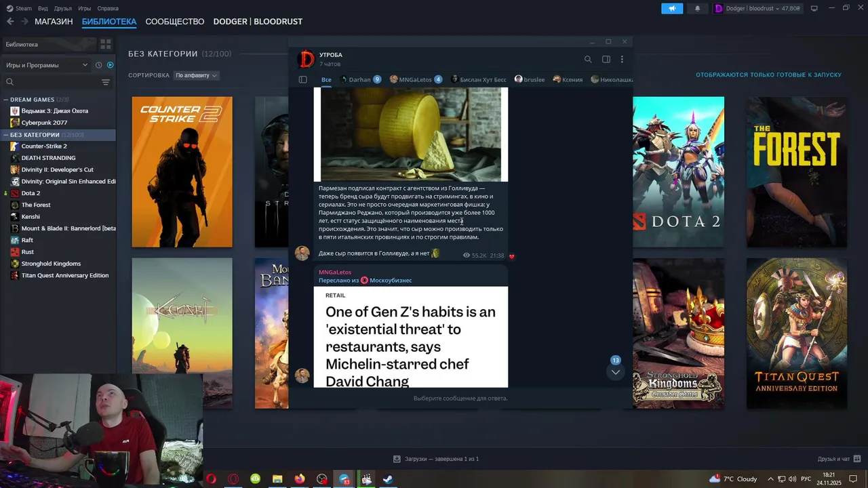The image size is (868, 488).
Task: Open the Steam announcements megaphone button
Action: [x=672, y=8]
